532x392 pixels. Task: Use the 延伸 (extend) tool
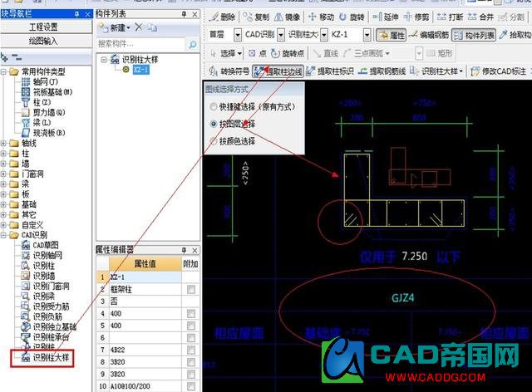pyautogui.click(x=386, y=17)
